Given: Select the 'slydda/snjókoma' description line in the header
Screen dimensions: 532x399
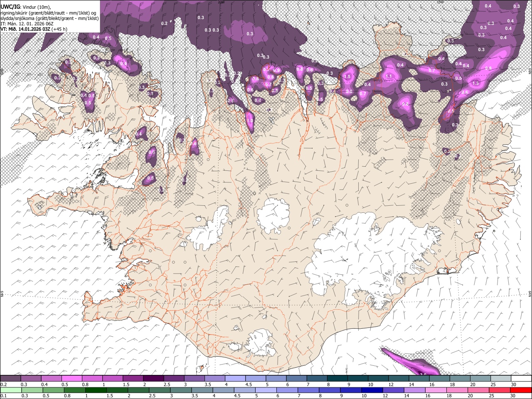Looking at the screenshot, I should tap(49, 18).
